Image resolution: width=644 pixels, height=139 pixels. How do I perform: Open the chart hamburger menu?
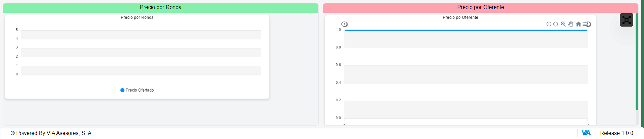pos(585,24)
